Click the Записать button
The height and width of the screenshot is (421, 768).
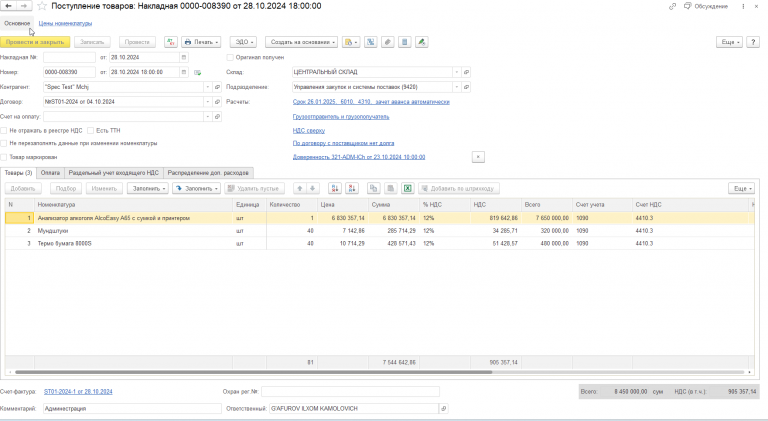click(92, 42)
